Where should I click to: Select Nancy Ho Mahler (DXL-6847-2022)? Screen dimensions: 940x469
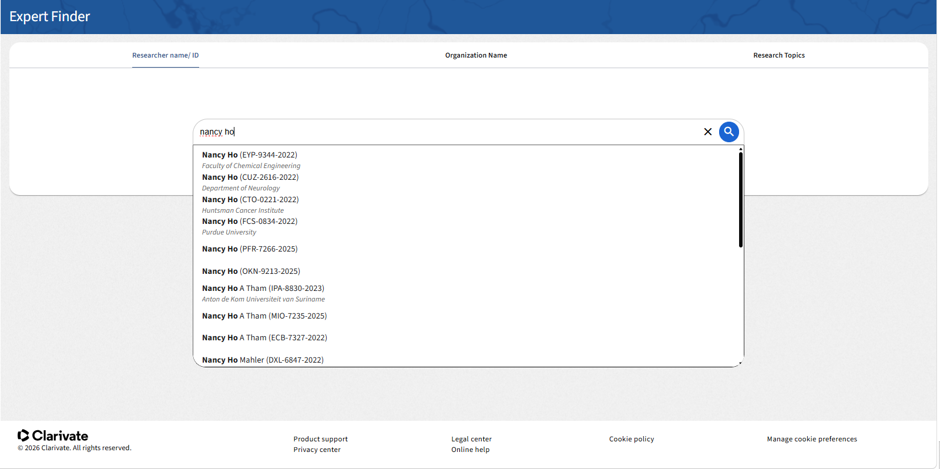point(263,360)
